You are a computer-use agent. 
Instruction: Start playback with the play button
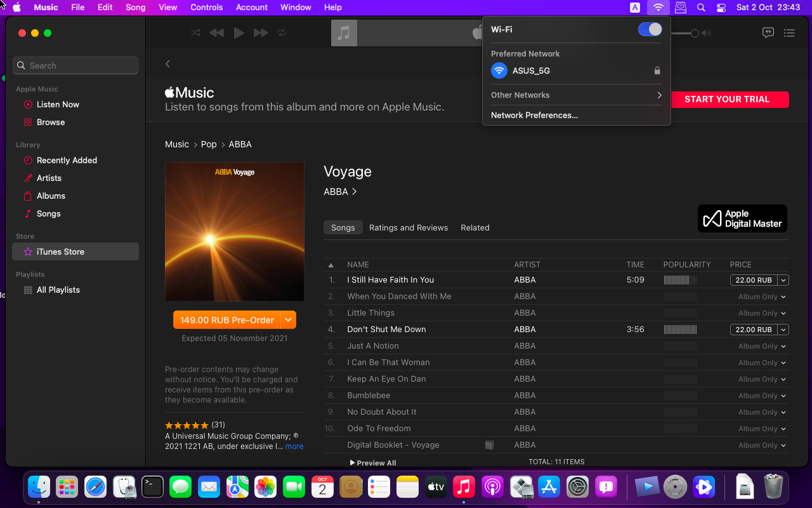[x=239, y=33]
